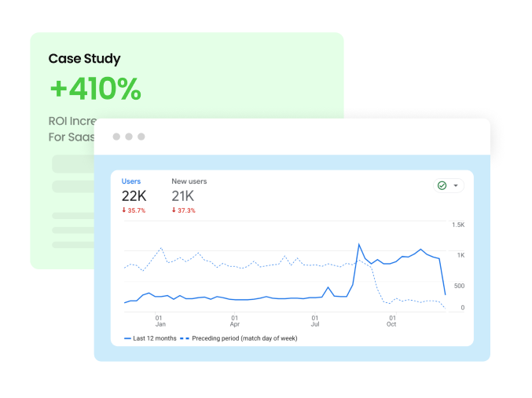Click the 01 Oct axis marker
This screenshot has width=532, height=398.
[391, 320]
